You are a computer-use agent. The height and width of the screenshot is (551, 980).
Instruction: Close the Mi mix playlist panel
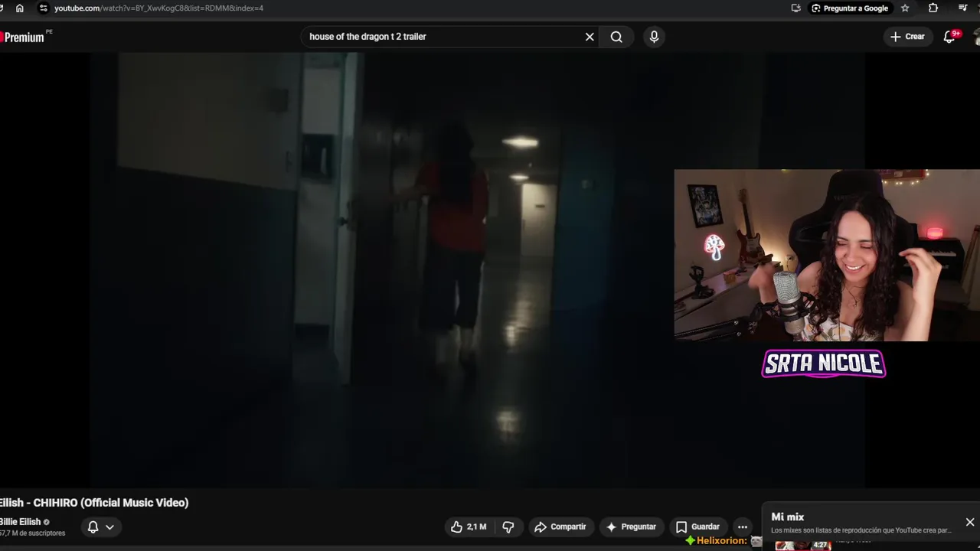[970, 522]
